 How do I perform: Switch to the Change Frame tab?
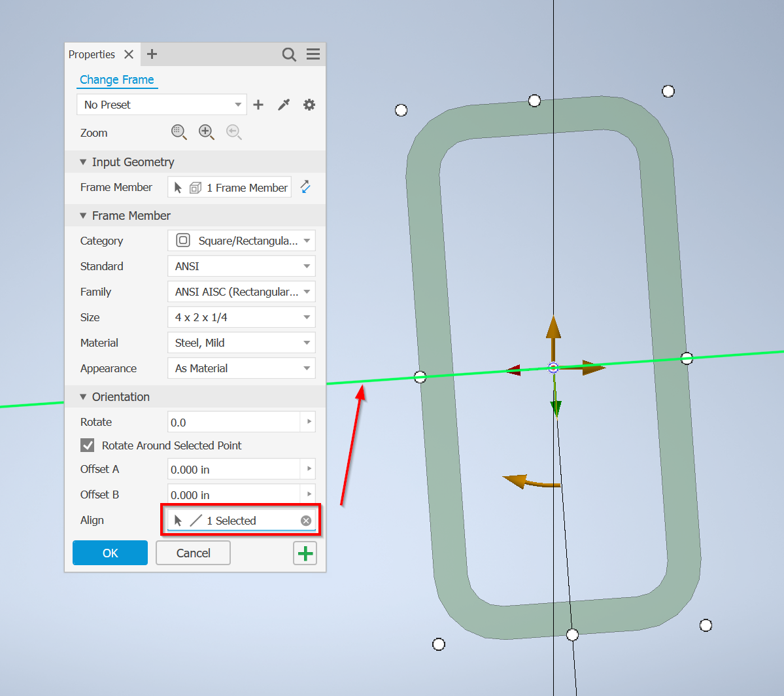pyautogui.click(x=117, y=80)
